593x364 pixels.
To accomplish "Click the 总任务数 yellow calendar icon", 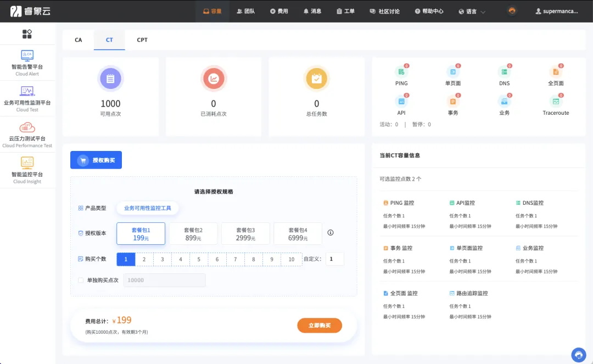I will pyautogui.click(x=317, y=79).
